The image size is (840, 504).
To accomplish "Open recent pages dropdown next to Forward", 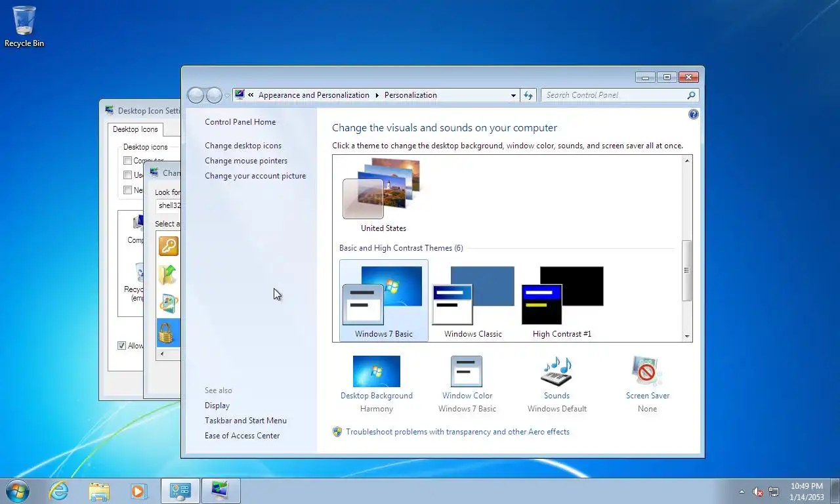I will tap(228, 95).
